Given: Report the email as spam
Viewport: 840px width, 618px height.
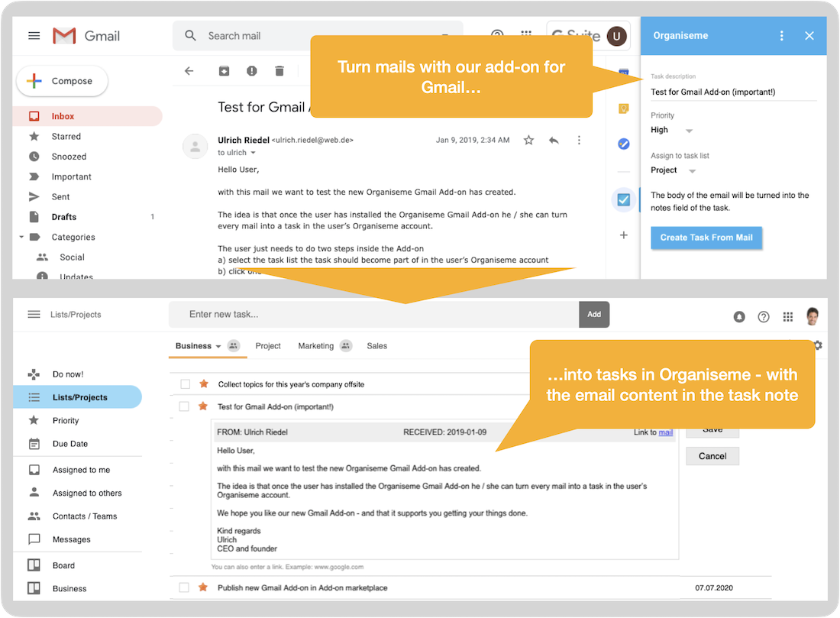Looking at the screenshot, I should (x=251, y=70).
